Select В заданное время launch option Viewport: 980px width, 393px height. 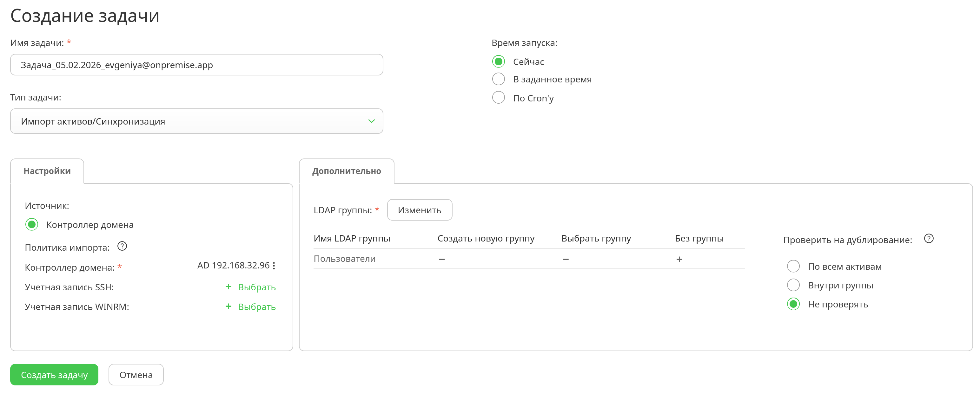498,80
